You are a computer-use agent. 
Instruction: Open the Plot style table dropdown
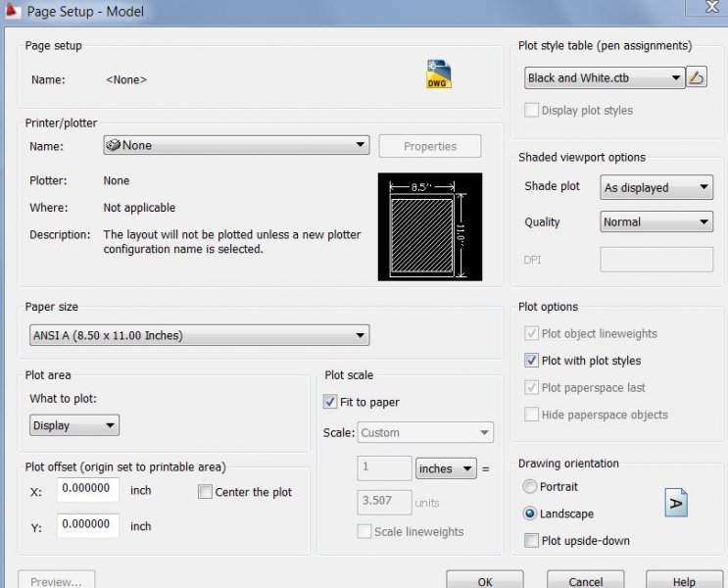(605, 77)
